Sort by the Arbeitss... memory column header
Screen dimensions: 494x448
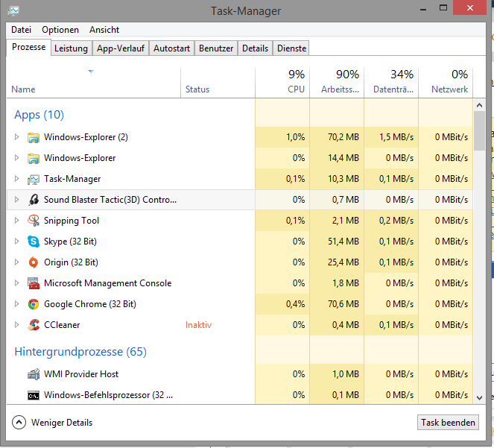point(337,83)
